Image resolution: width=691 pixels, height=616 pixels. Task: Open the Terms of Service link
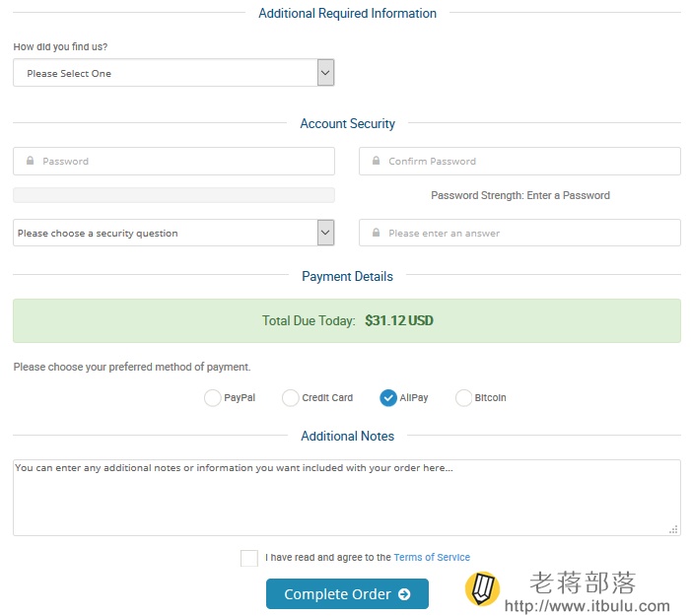pos(432,558)
